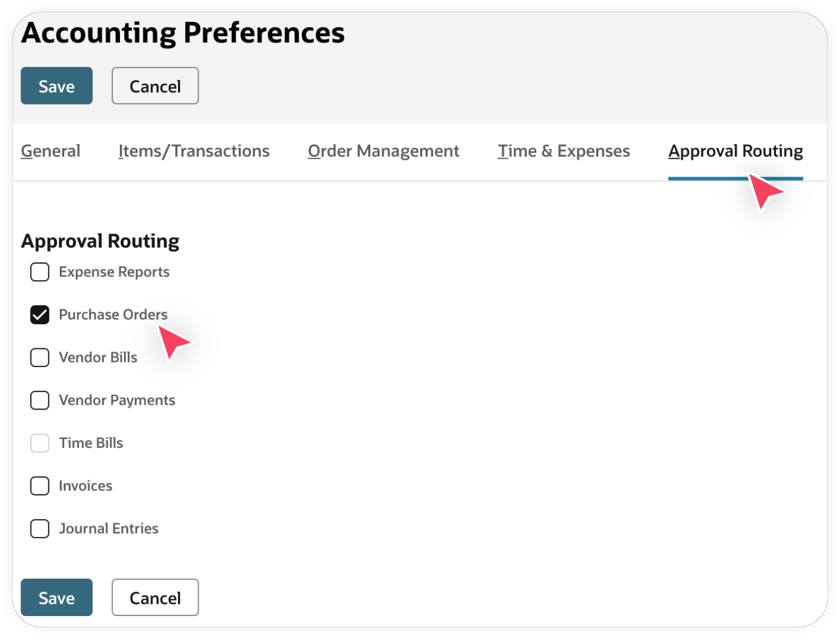Screen dimensions: 840x639
Task: Click the Vendor Bills label text
Action: click(98, 357)
